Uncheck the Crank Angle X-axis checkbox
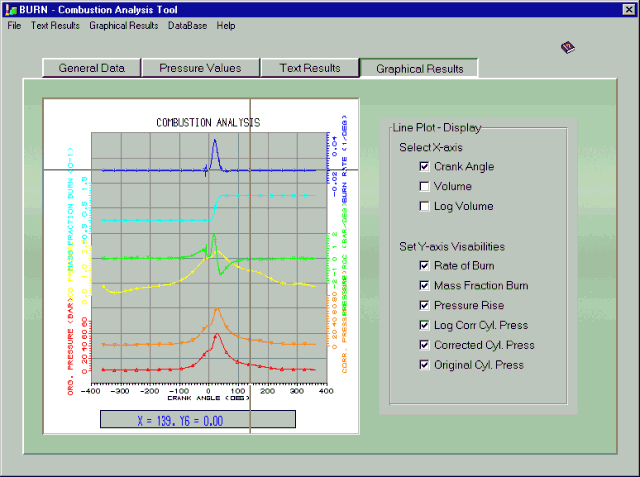Image resolution: width=640 pixels, height=477 pixels. tap(424, 166)
